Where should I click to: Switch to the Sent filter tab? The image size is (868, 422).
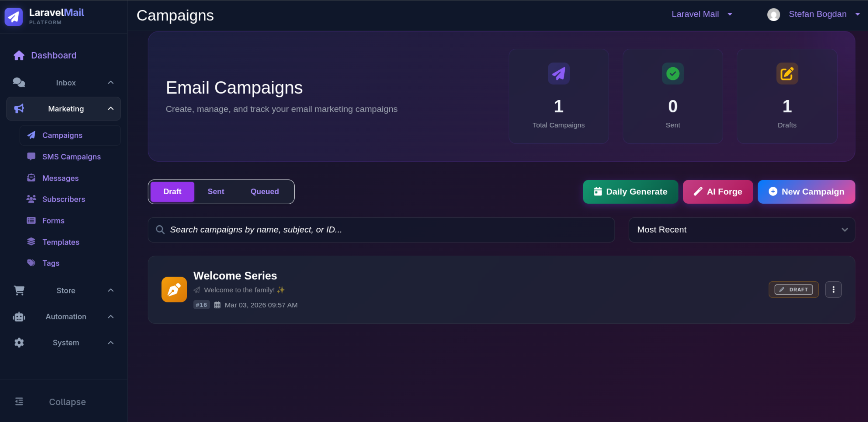coord(216,191)
